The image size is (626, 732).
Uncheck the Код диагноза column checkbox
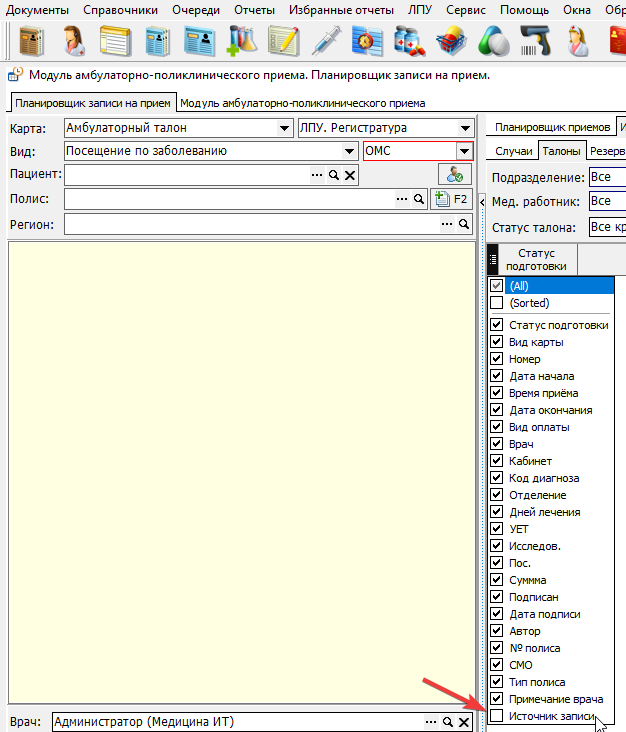coord(496,478)
